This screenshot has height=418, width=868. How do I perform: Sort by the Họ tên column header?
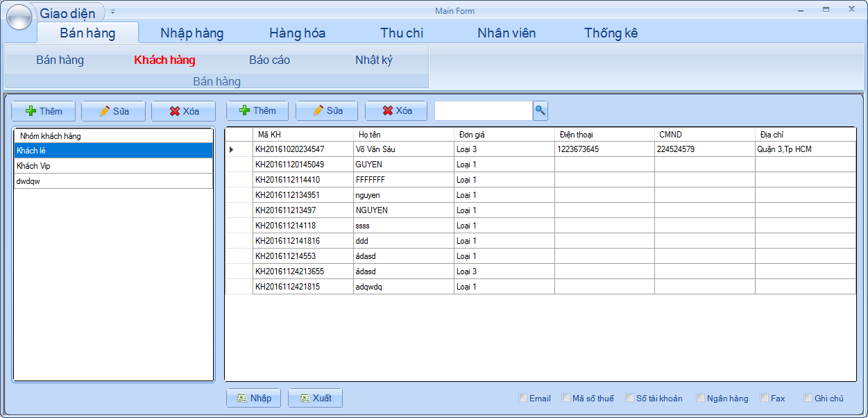tap(404, 135)
